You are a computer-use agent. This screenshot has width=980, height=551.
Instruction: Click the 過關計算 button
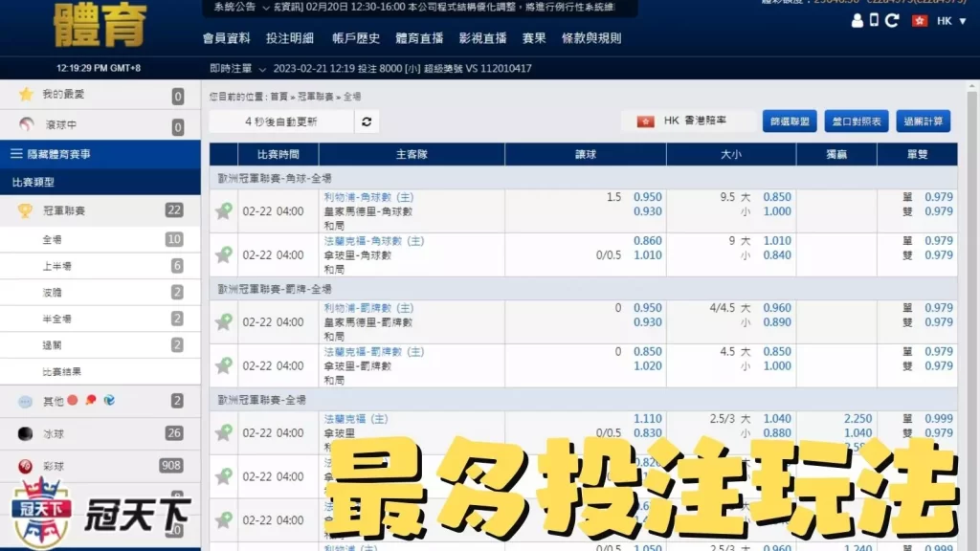pyautogui.click(x=923, y=121)
